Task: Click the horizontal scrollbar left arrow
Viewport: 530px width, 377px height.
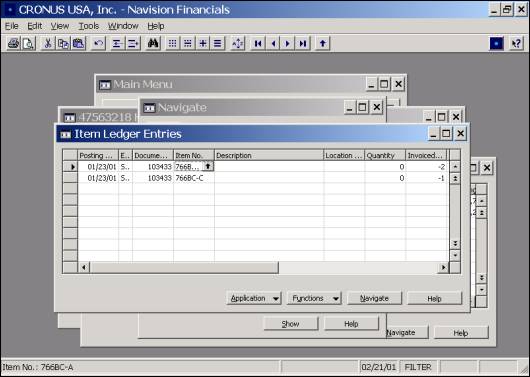Action: coord(83,267)
